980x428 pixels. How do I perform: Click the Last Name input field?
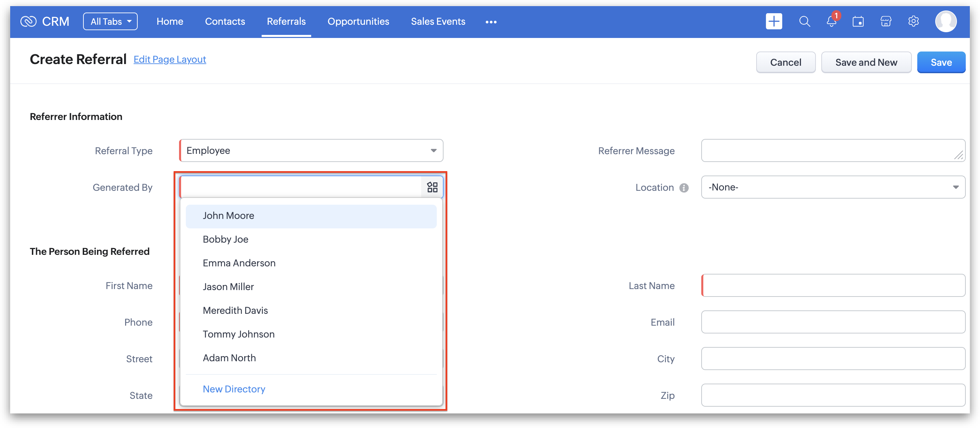coord(833,285)
